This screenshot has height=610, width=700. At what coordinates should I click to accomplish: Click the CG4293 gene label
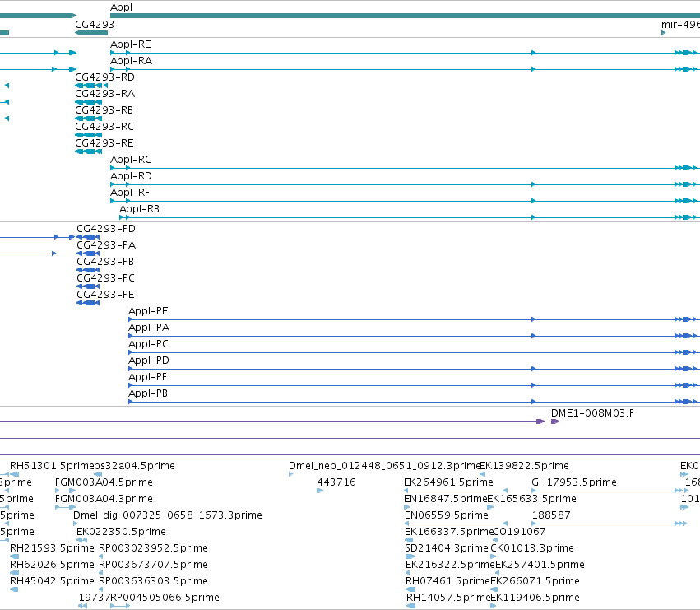(95, 24)
